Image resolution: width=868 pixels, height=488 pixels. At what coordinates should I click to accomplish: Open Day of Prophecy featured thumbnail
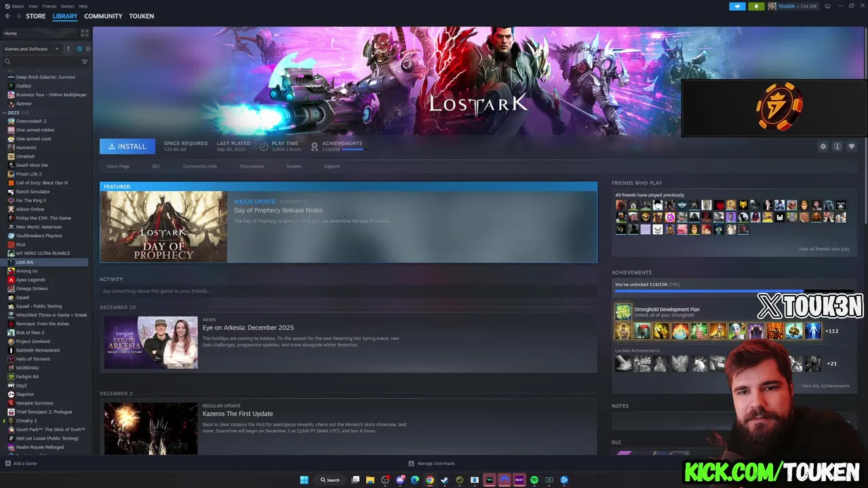coord(164,226)
